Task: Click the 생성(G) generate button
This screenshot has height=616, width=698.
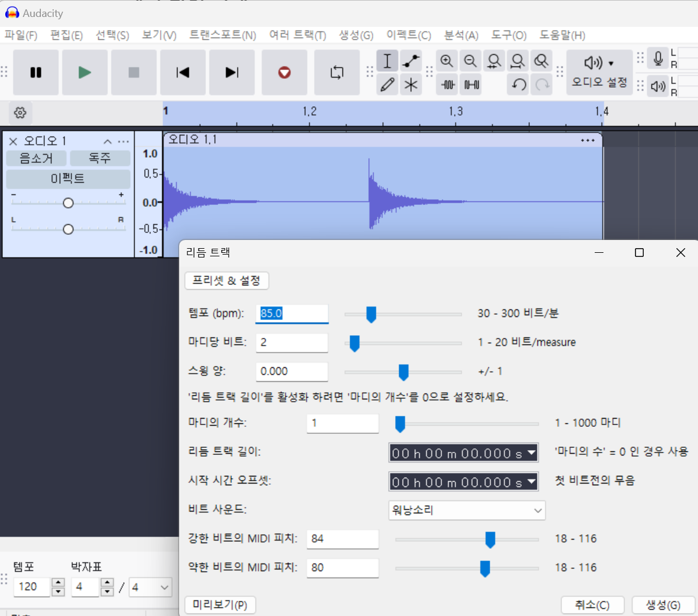Action: click(x=664, y=605)
